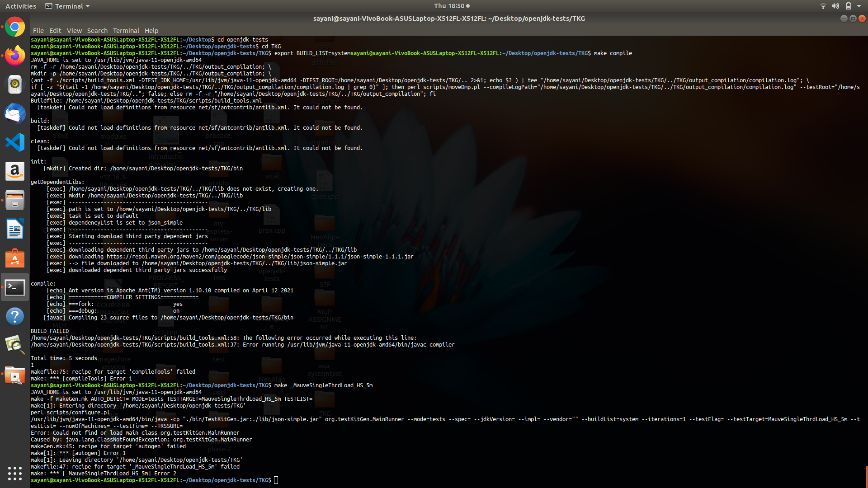The height and width of the screenshot is (488, 868).
Task: Click 'make _MauveSingleThrdLoad_HS_5m' command
Action: 323,385
